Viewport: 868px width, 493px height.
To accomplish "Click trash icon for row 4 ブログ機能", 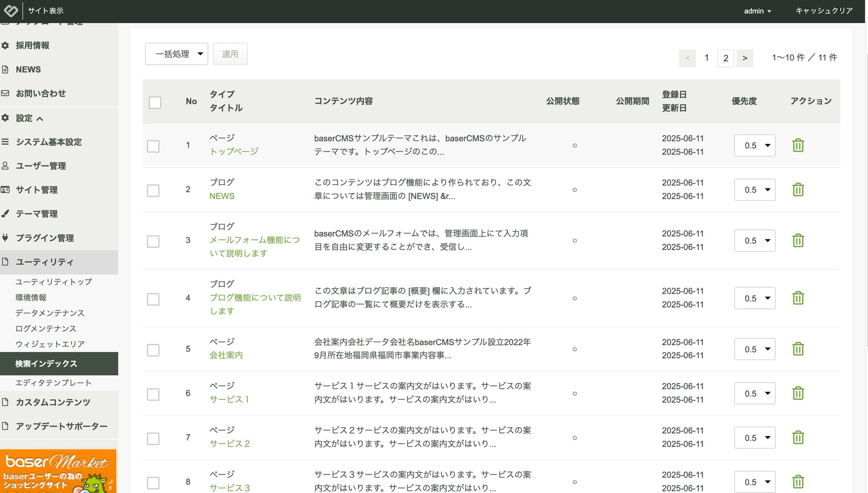I will tap(798, 298).
